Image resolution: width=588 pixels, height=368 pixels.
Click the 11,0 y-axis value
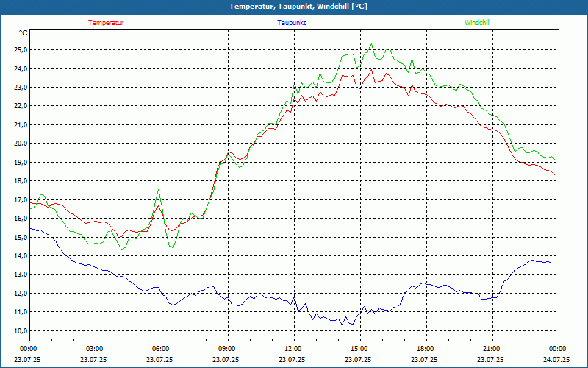pos(21,312)
